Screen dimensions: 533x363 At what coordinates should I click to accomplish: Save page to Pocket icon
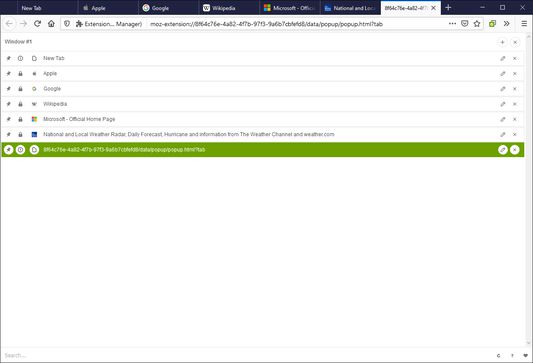[464, 23]
